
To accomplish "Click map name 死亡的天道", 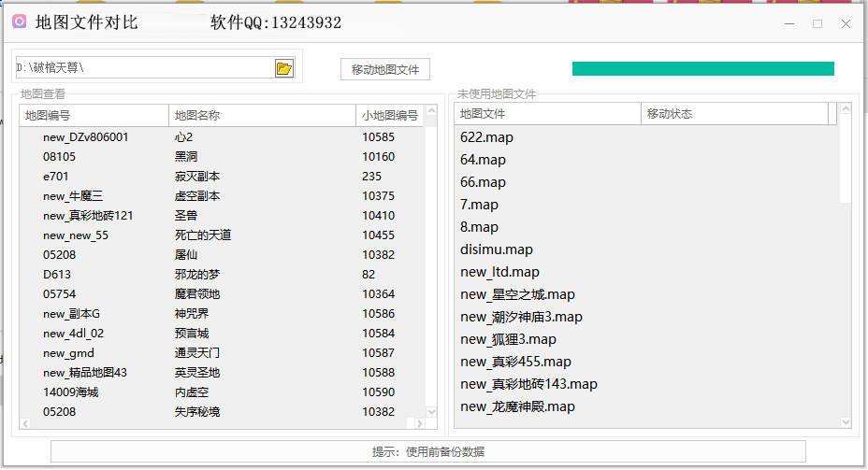I will pos(203,235).
